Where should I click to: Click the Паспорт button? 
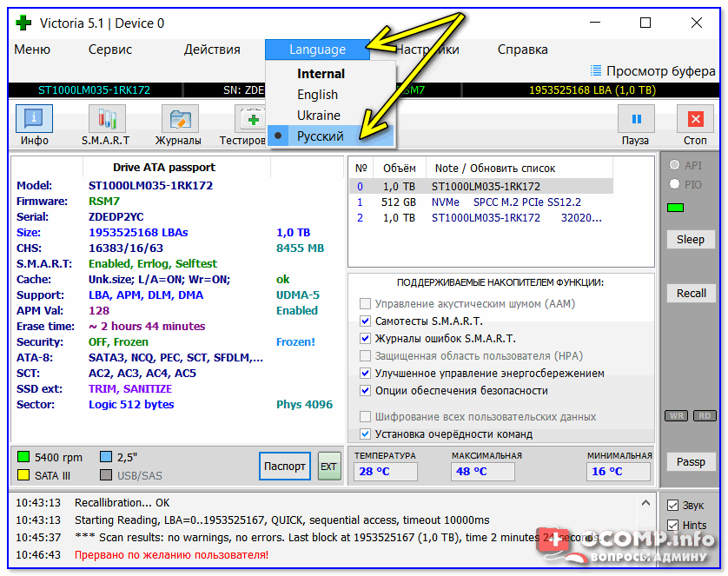pyautogui.click(x=284, y=467)
